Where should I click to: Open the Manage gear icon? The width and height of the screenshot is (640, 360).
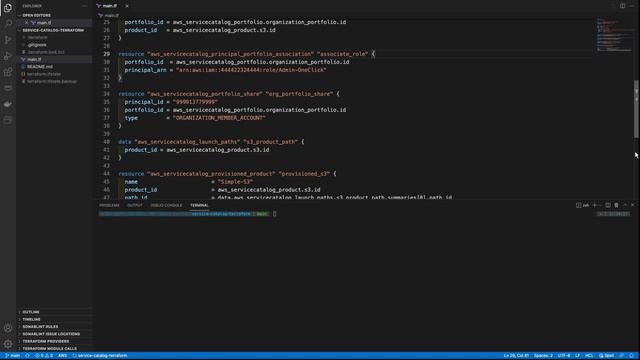coord(8,344)
